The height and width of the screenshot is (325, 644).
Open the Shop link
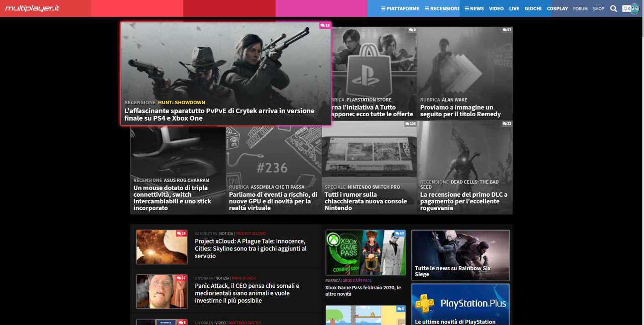click(598, 9)
